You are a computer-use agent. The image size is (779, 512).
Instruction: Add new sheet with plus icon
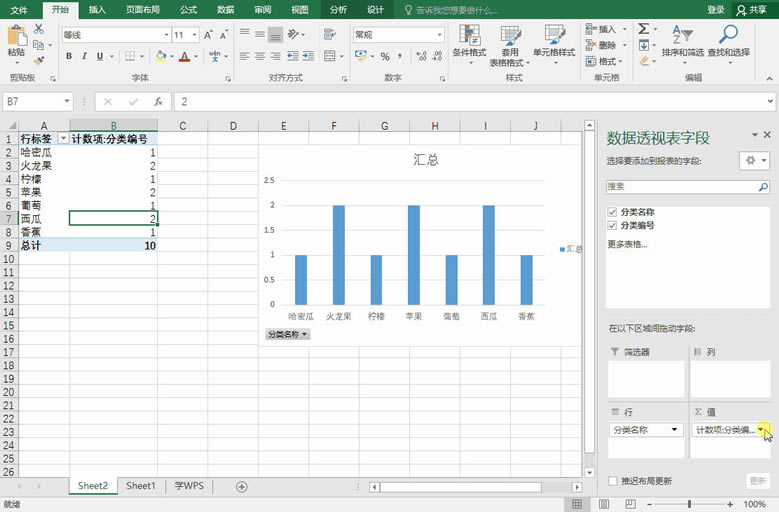241,487
